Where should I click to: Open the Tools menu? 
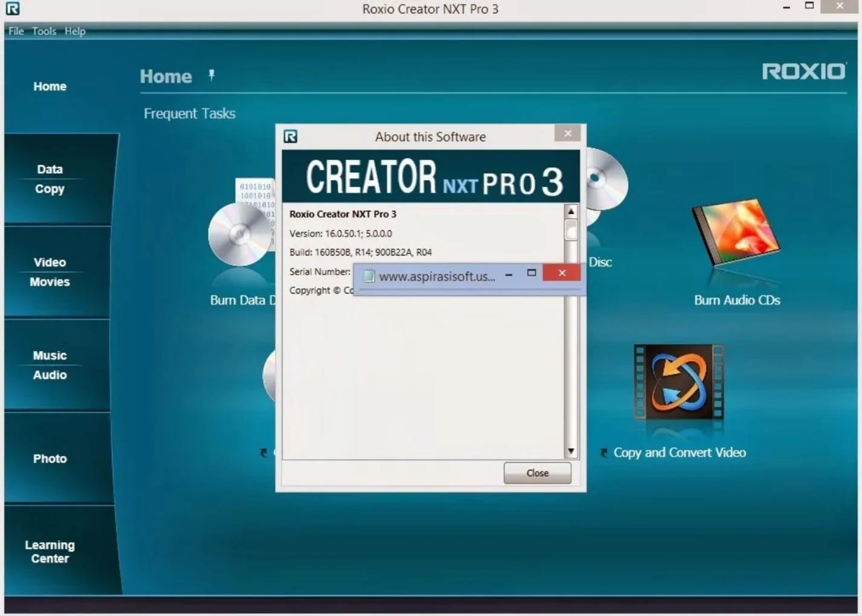click(44, 31)
